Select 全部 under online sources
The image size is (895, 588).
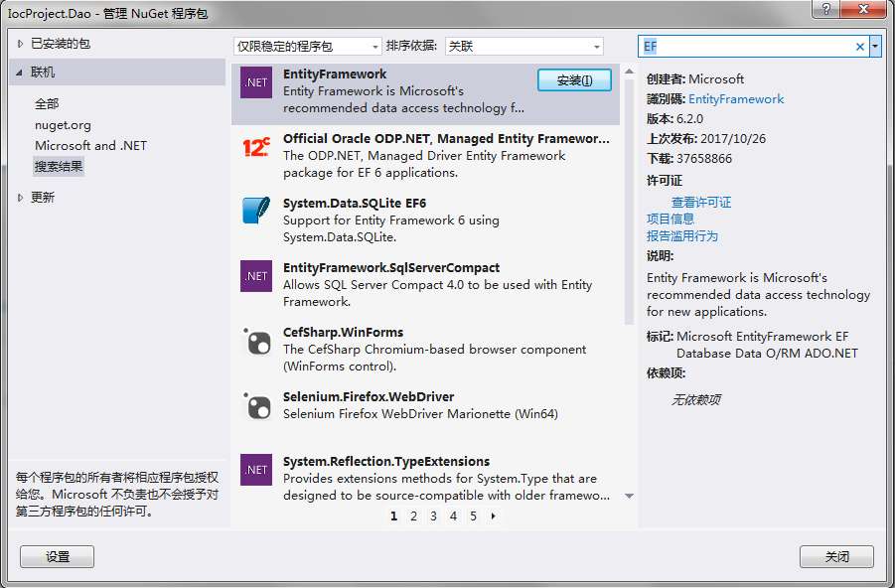coord(47,104)
